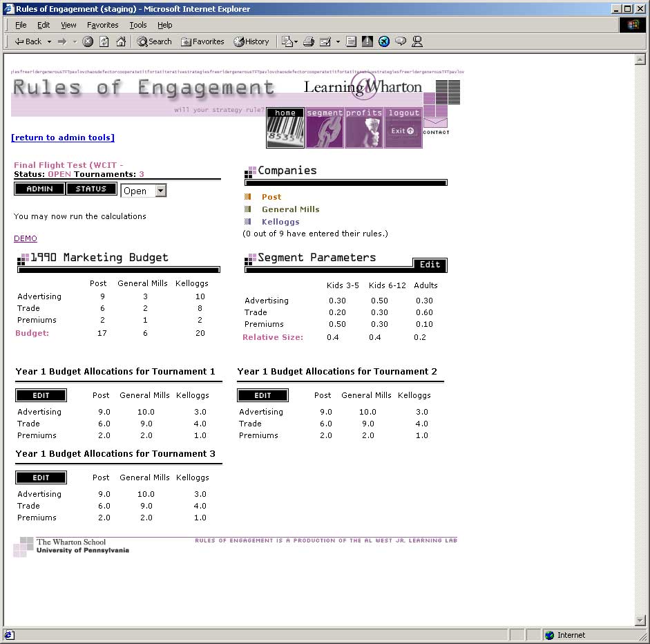Click the profits navigation tile
Viewport: 650px width, 644px height.
[x=364, y=128]
